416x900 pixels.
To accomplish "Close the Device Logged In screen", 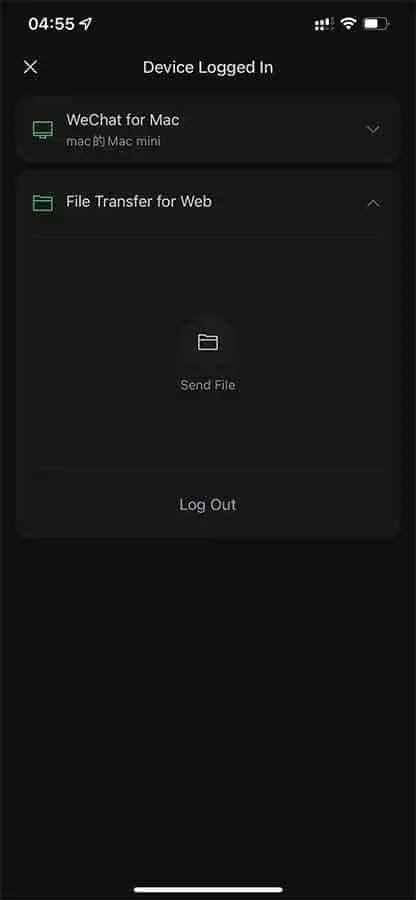I will [30, 67].
